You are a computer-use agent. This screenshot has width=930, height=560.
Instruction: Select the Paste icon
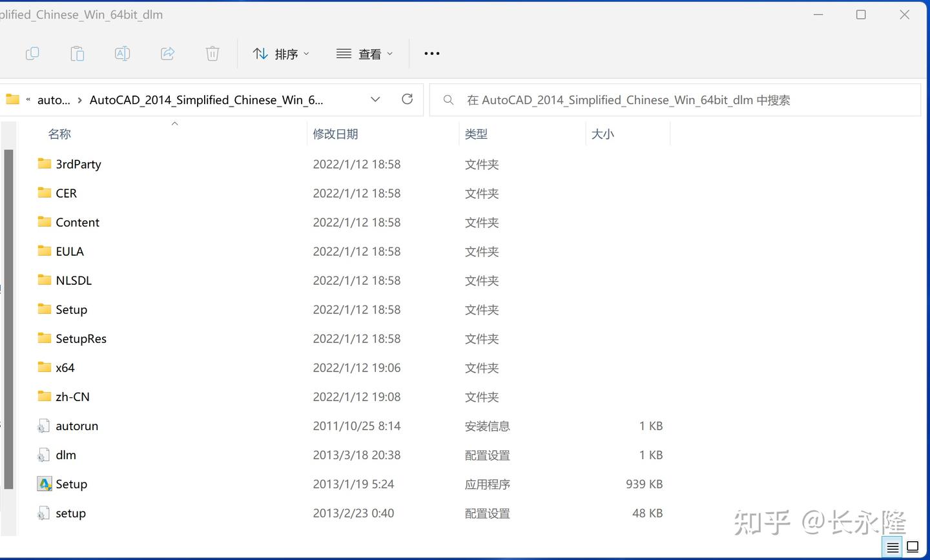(x=77, y=53)
